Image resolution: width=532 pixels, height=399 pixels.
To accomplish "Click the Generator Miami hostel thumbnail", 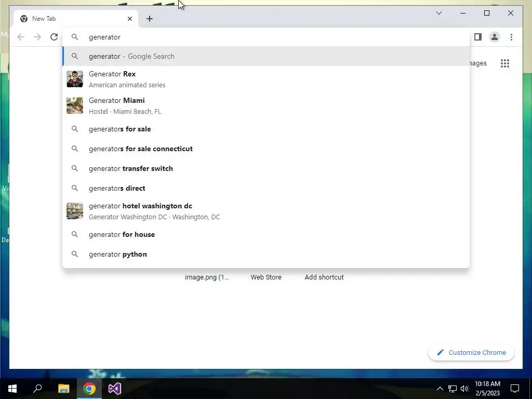I will (x=75, y=105).
